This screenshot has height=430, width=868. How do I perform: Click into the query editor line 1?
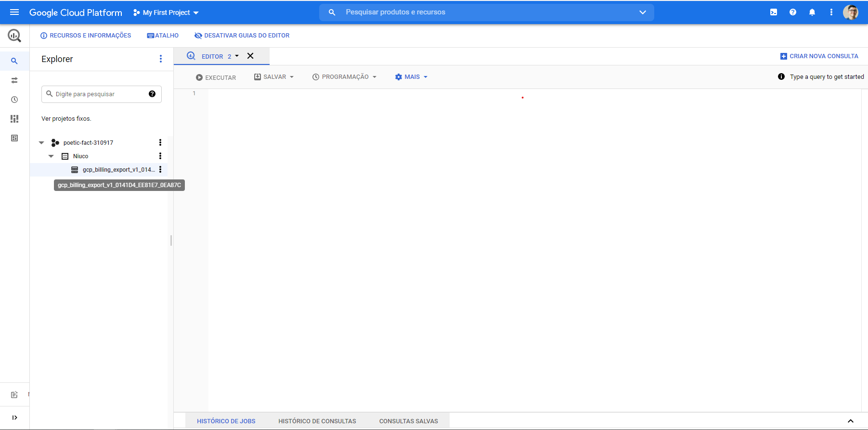tap(534, 93)
